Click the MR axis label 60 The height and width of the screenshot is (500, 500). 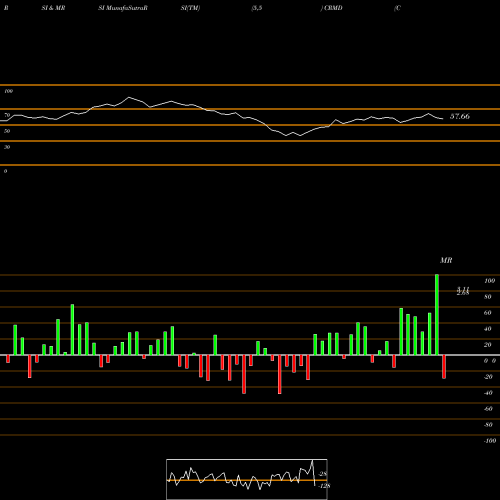[x=488, y=313]
